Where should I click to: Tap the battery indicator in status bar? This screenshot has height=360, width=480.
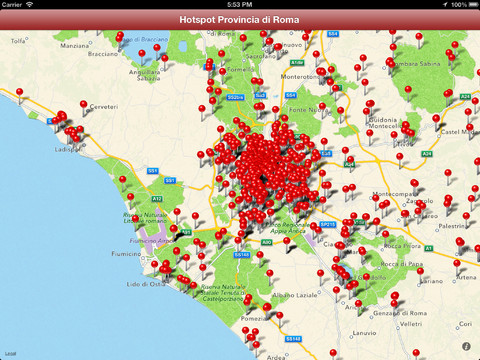[473, 4]
